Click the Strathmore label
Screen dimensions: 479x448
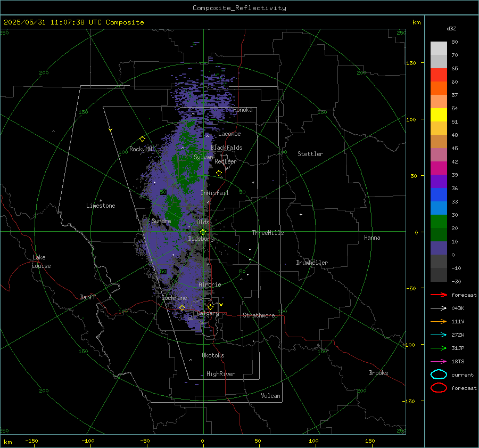(259, 315)
